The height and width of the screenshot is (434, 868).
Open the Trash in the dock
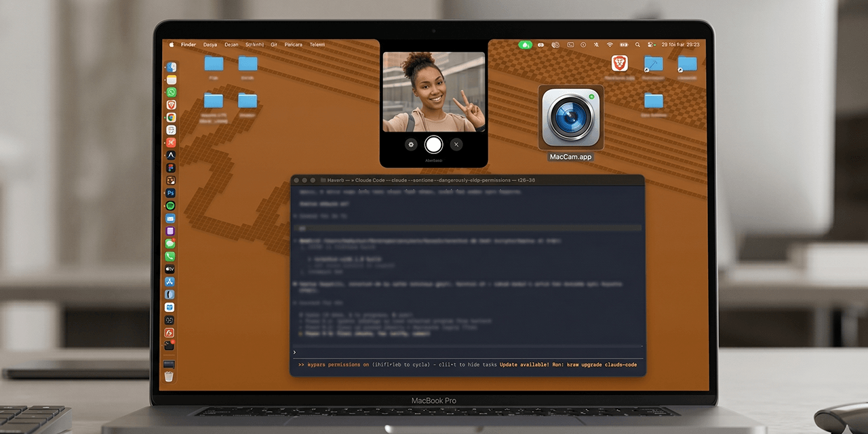(169, 376)
